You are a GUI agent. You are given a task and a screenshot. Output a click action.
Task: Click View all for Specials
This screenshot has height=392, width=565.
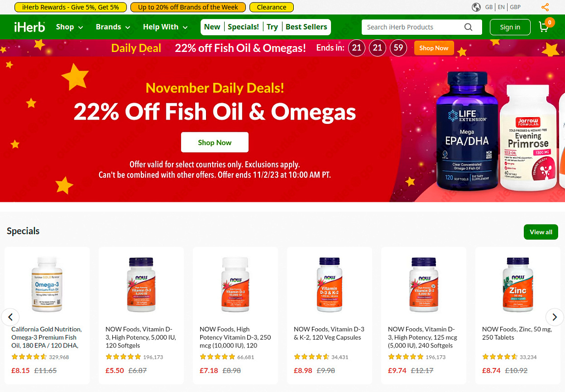coord(540,232)
